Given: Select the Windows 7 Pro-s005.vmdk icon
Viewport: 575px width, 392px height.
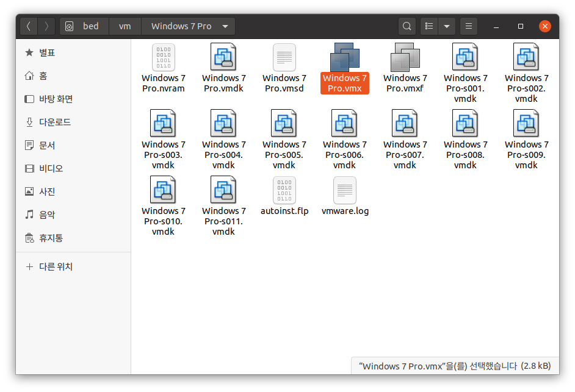Looking at the screenshot, I should (284, 123).
